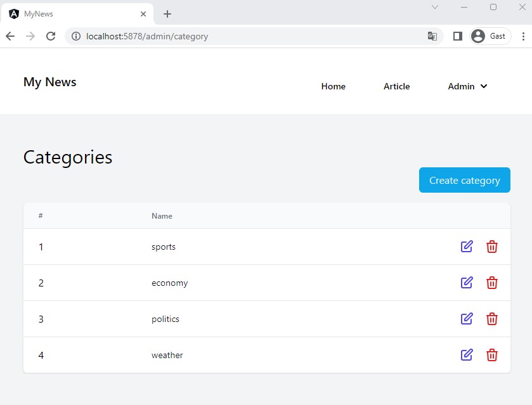Edit the economy category

point(467,283)
